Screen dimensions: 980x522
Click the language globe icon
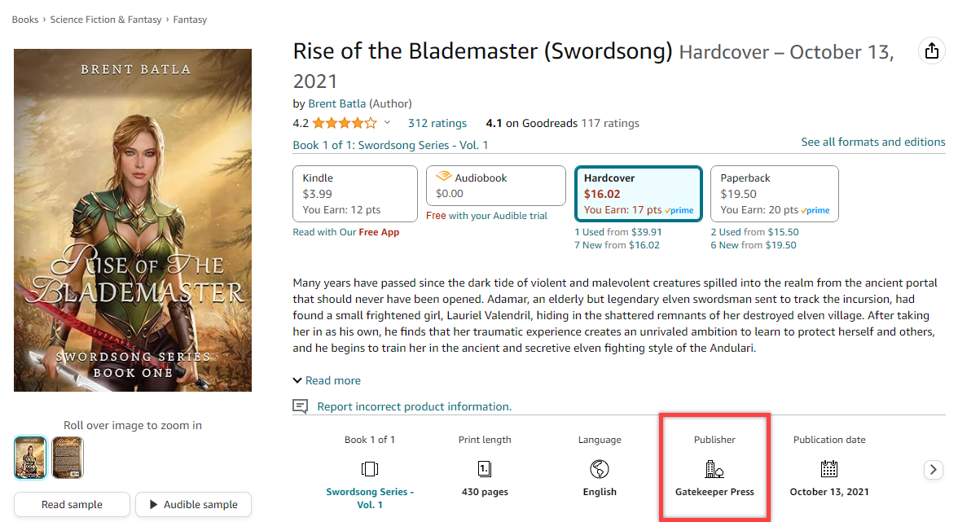(x=600, y=468)
